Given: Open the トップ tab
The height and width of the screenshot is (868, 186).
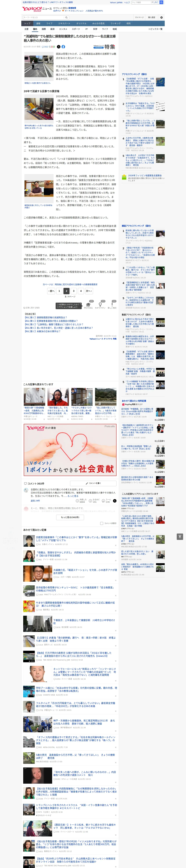Looking at the screenshot, I should (x=27, y=24).
